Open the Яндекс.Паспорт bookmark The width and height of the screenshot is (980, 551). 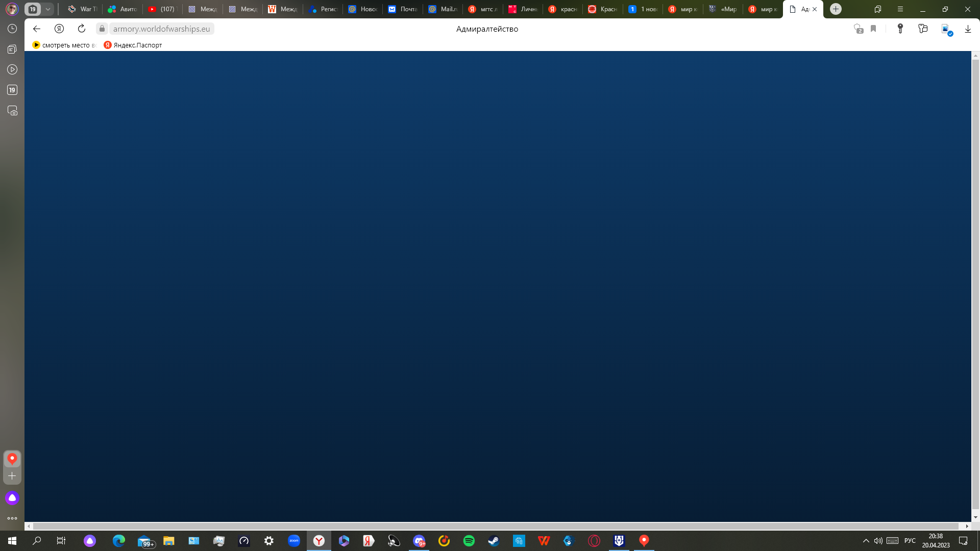pyautogui.click(x=133, y=45)
